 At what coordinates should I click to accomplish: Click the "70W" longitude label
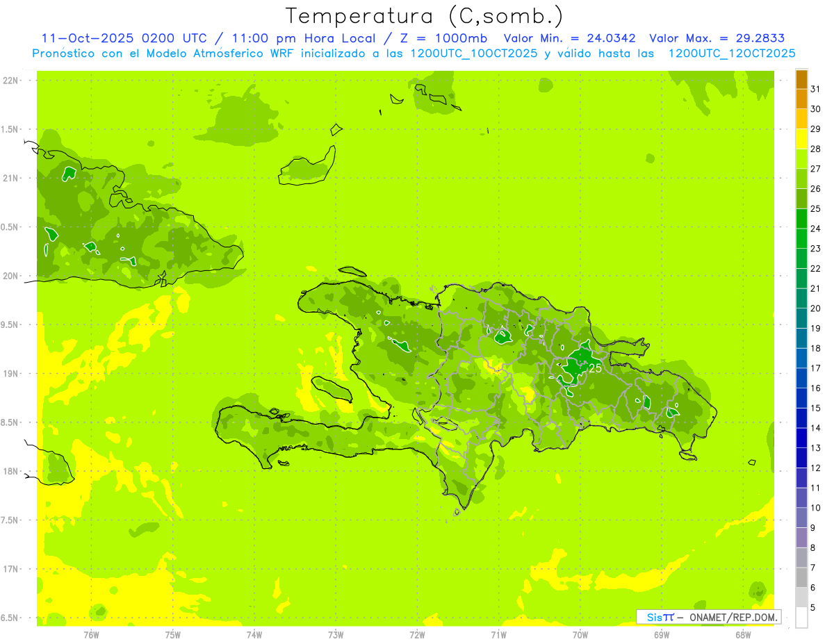[x=580, y=635]
